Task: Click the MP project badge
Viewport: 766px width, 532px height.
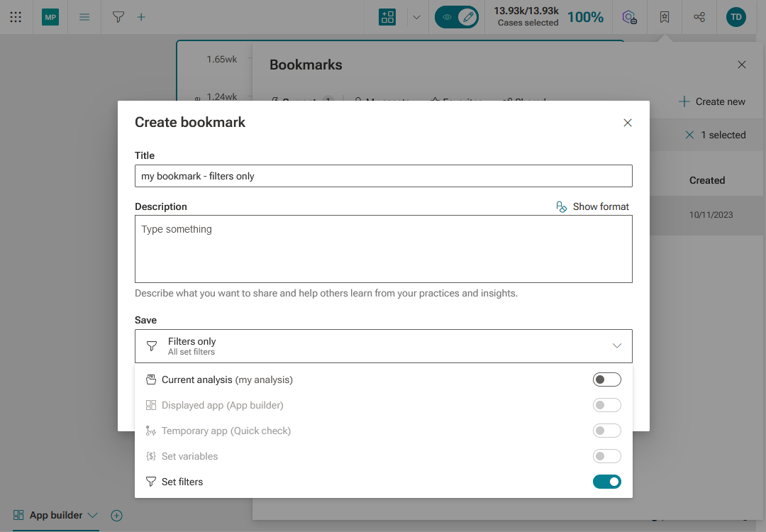Action: tap(50, 17)
